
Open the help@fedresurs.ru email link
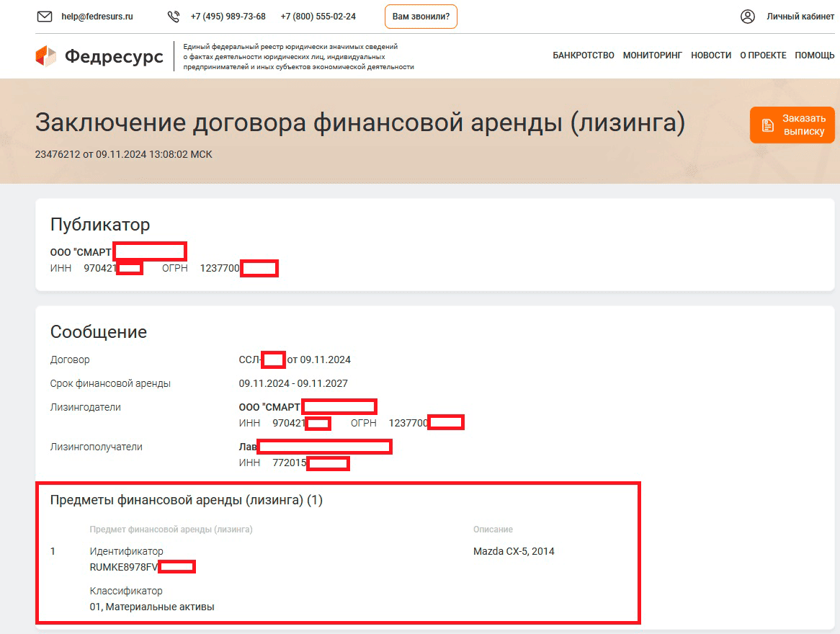click(97, 17)
